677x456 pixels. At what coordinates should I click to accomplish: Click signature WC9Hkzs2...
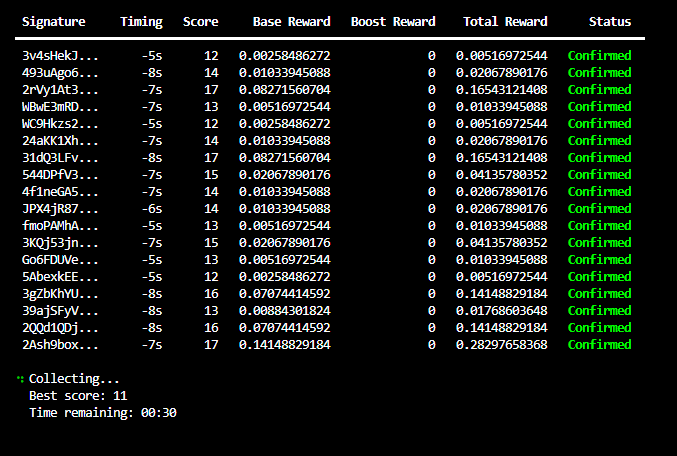[60, 124]
